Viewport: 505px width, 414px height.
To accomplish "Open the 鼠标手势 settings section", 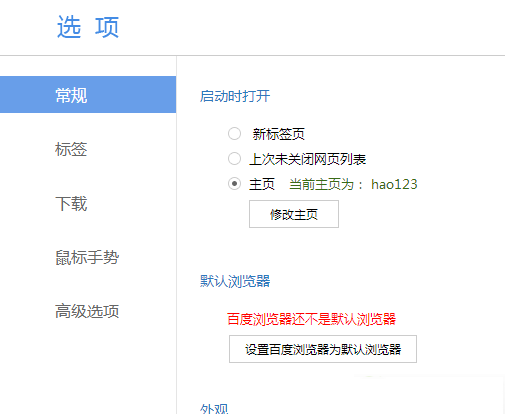I will pos(87,257).
